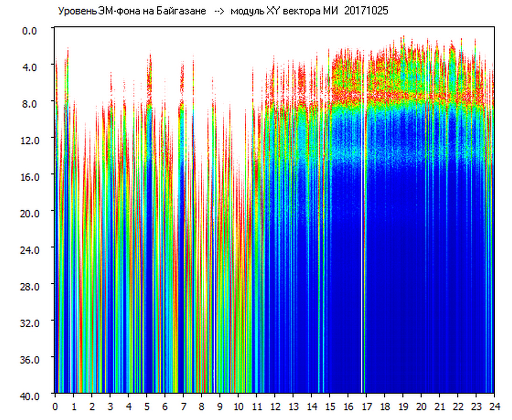Screen dimensions: 512x420
Task: Click the "модуль XY вектора МИ" title text
Action: pos(285,11)
